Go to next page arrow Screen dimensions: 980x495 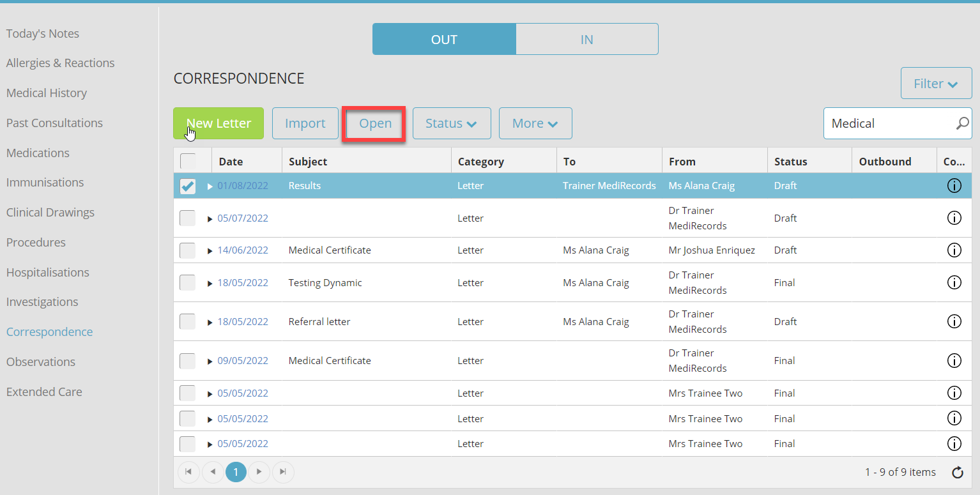pyautogui.click(x=259, y=472)
